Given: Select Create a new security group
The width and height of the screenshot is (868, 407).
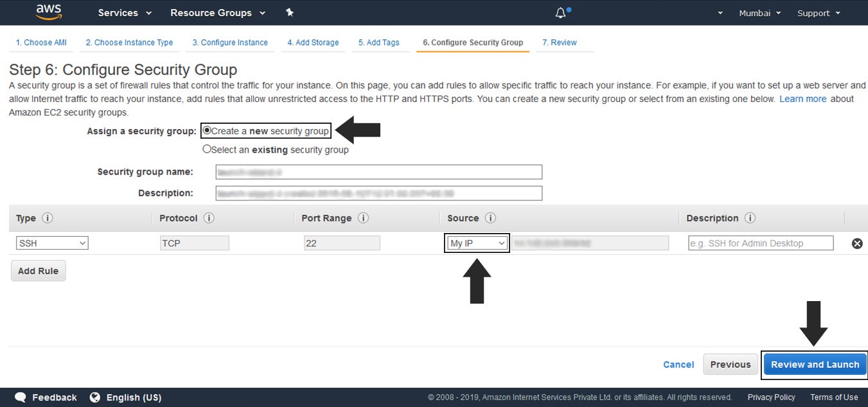Looking at the screenshot, I should 206,130.
